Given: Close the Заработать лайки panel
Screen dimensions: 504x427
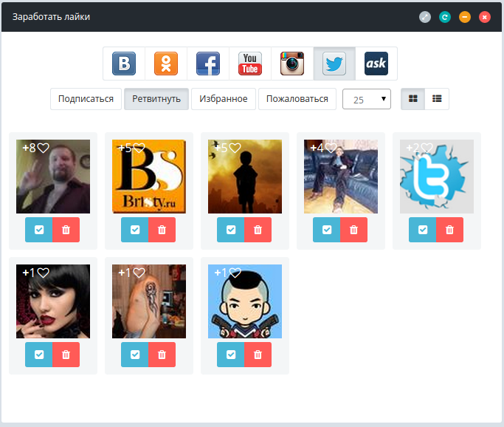Looking at the screenshot, I should pyautogui.click(x=485, y=17).
